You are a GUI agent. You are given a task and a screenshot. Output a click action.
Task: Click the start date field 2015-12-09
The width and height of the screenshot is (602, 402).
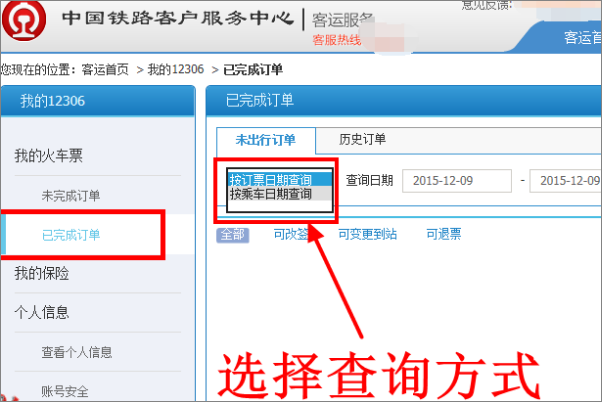[x=457, y=180]
